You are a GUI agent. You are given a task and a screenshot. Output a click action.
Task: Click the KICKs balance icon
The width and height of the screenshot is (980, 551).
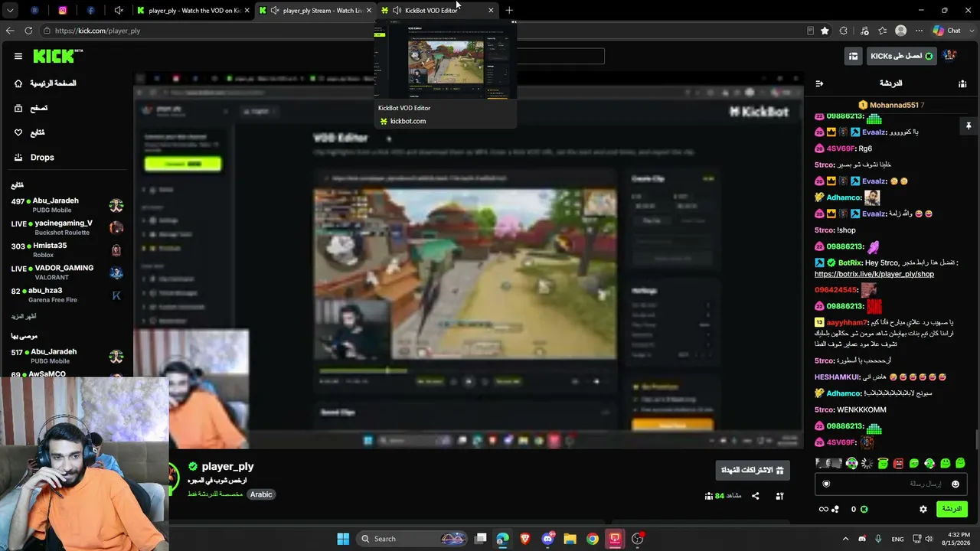(x=864, y=509)
